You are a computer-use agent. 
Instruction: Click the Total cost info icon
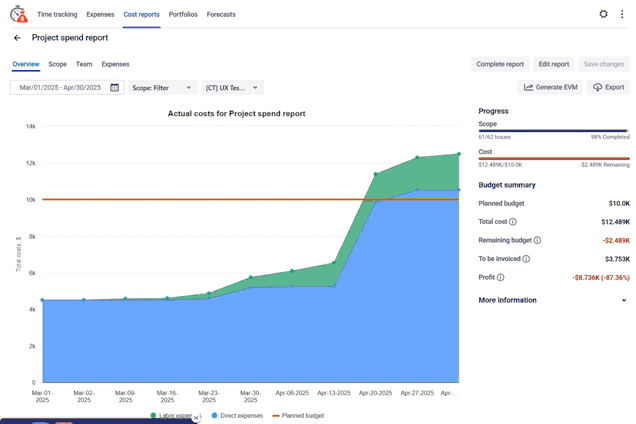pos(513,222)
